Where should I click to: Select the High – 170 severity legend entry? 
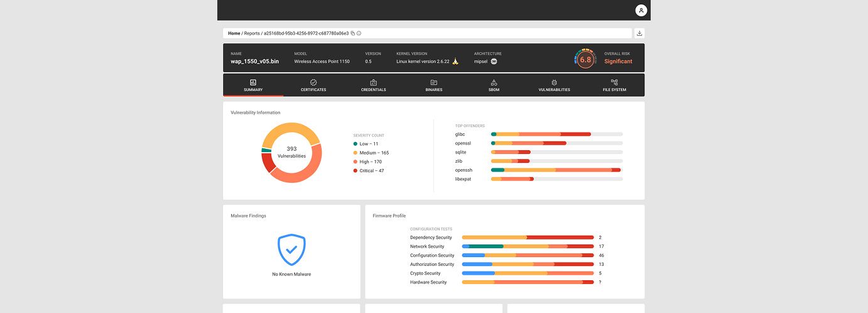(x=367, y=162)
